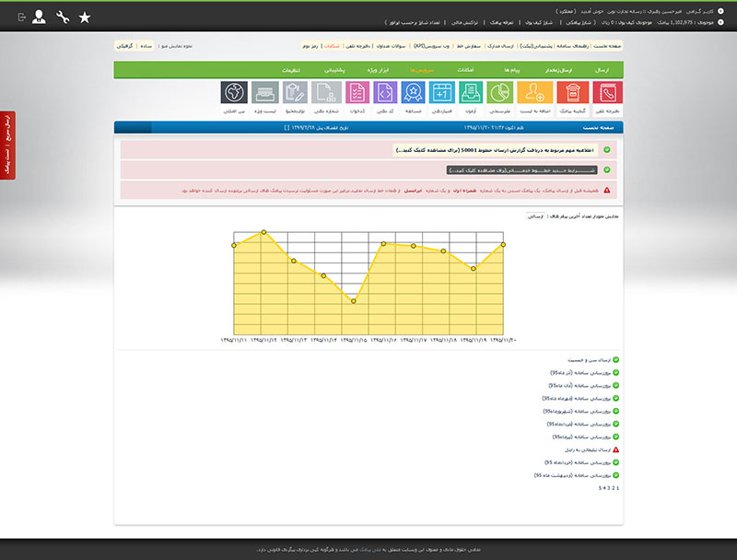Click the user profile icon in top bar

(39, 17)
